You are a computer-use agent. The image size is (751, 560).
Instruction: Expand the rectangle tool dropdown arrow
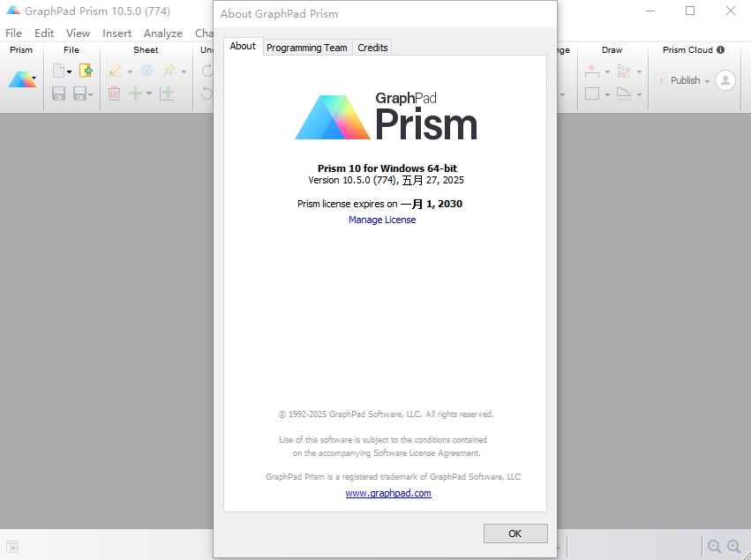pos(607,94)
